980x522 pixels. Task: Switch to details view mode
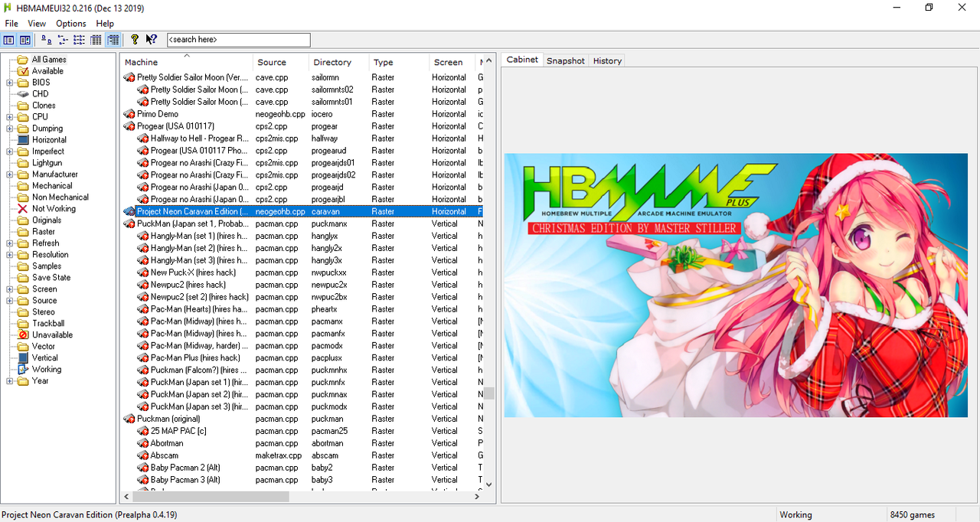tap(96, 40)
